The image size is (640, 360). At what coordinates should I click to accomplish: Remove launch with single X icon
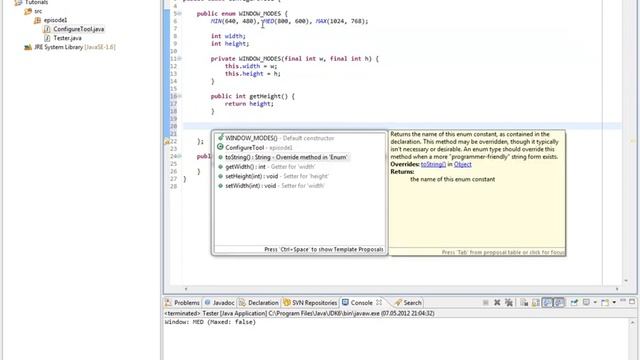497,302
